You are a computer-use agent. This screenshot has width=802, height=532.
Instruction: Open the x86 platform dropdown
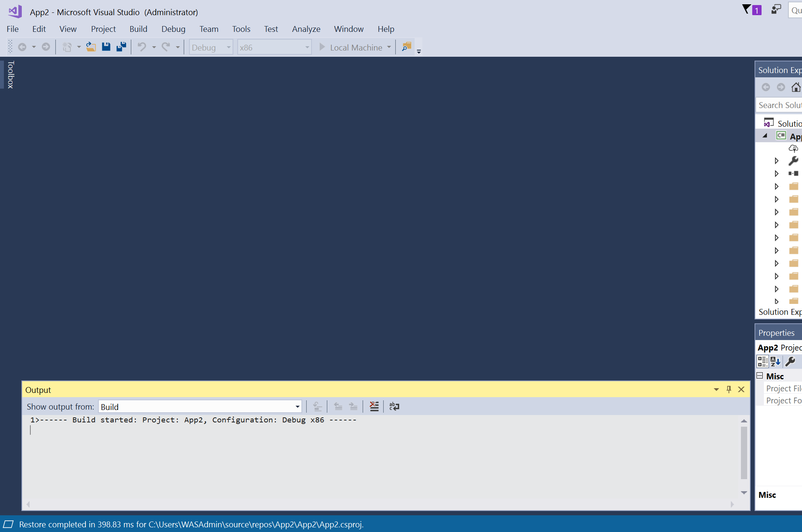[275, 47]
